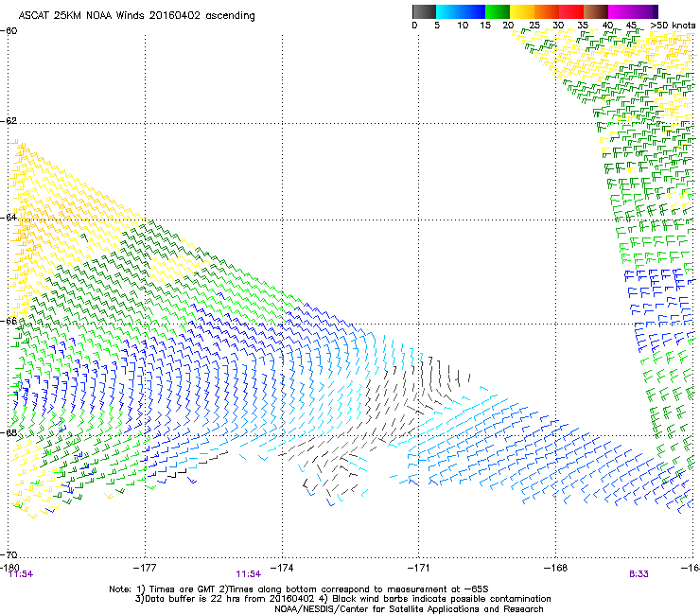Click the legend scale value '10'
The width and height of the screenshot is (700, 615).
click(x=463, y=26)
